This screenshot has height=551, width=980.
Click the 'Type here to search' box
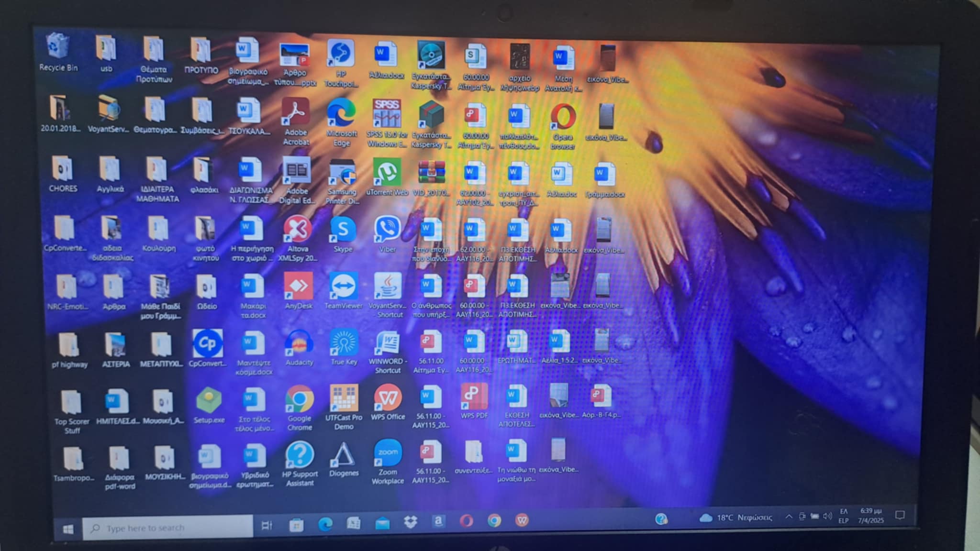pos(167,528)
